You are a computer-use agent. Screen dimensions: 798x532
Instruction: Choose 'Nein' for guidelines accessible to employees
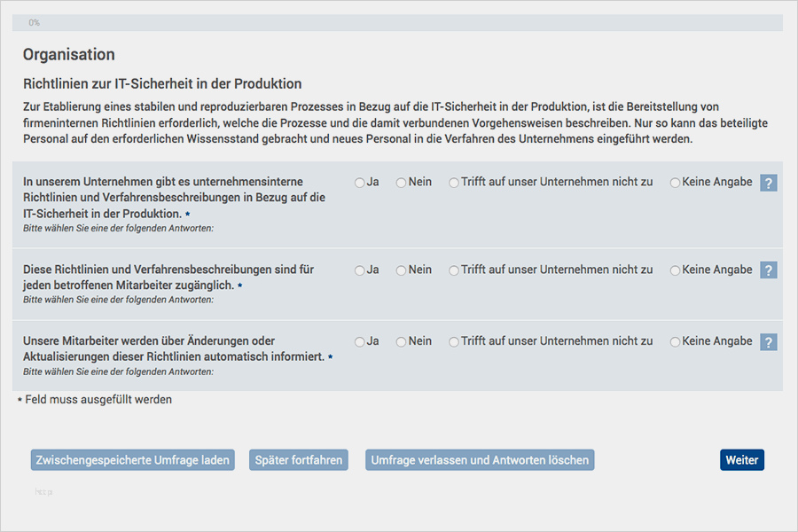coord(401,270)
